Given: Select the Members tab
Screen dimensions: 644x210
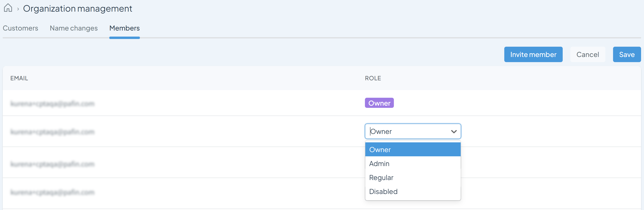Looking at the screenshot, I should point(124,28).
